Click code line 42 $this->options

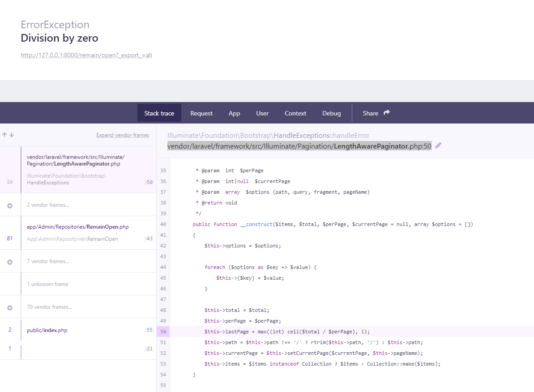[243, 246]
